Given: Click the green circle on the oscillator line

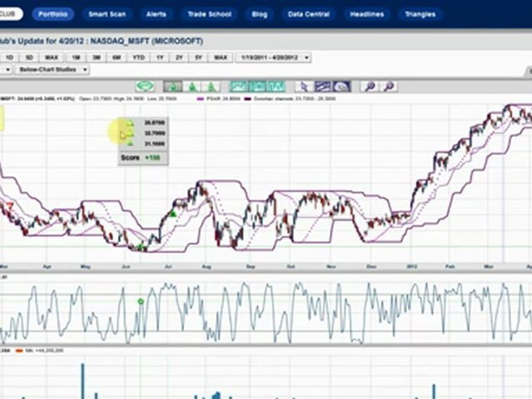Looking at the screenshot, I should (141, 301).
